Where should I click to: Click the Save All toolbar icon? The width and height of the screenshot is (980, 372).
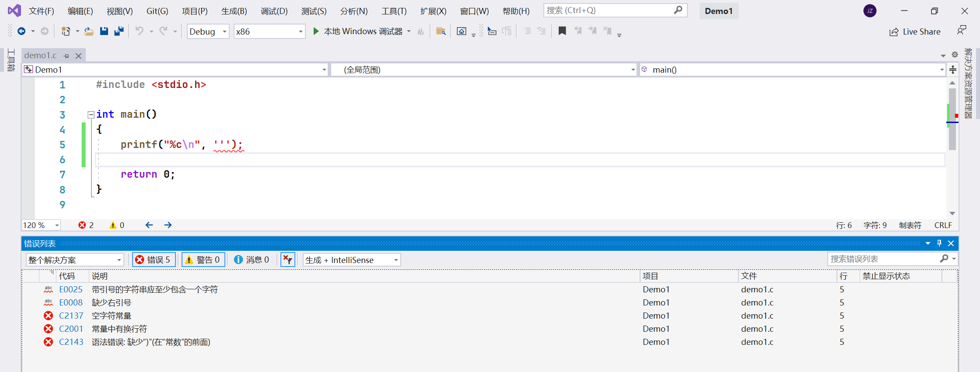(119, 31)
